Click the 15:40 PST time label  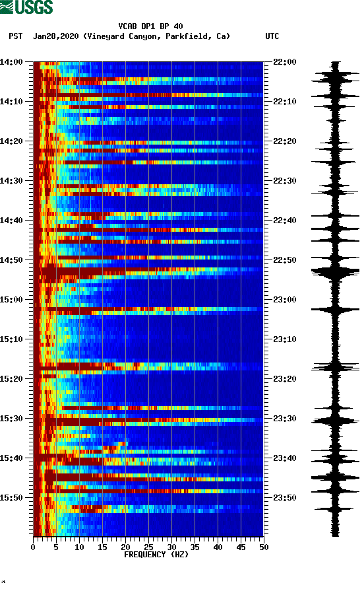click(x=11, y=458)
